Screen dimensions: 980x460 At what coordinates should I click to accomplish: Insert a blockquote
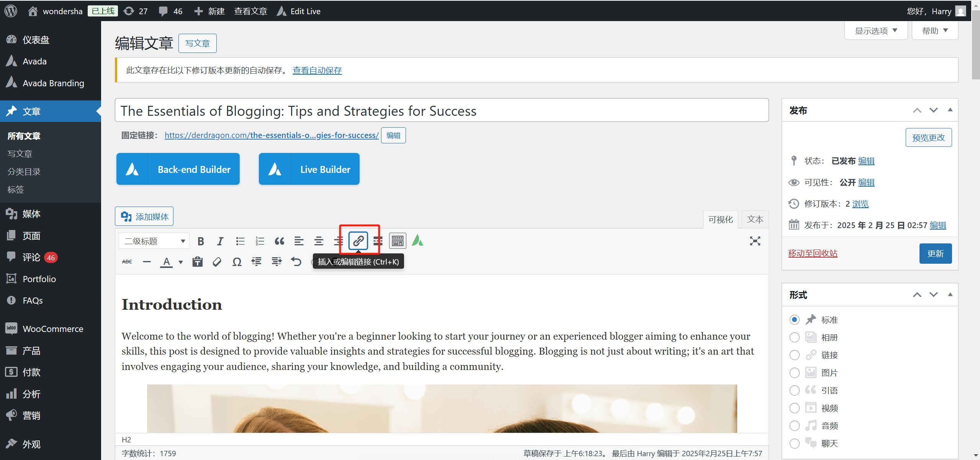click(x=279, y=241)
